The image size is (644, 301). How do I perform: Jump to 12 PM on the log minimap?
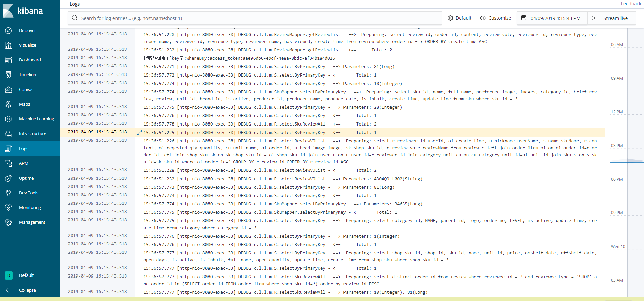(617, 112)
